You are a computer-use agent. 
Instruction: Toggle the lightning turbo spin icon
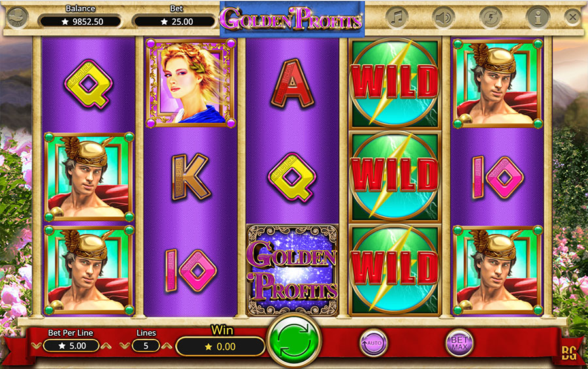coord(491,17)
